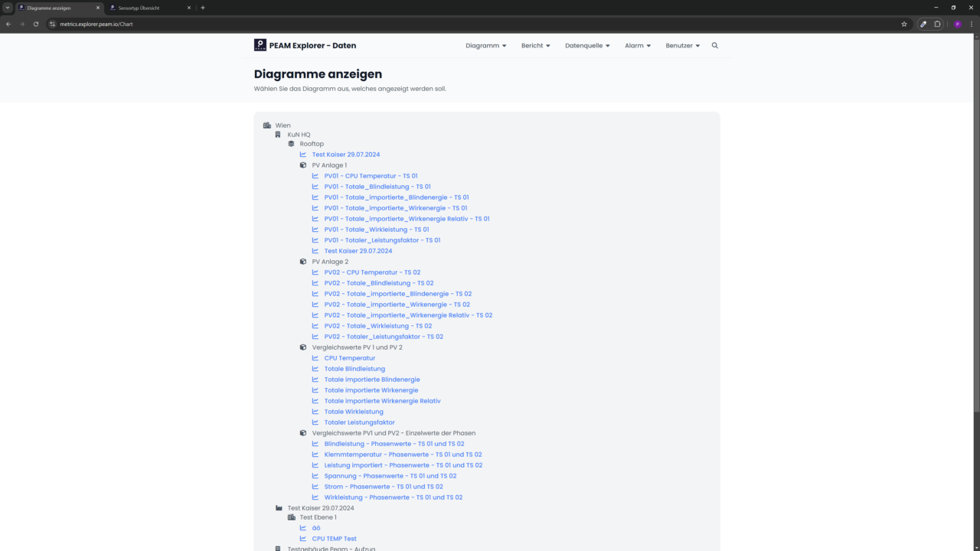
Task: Select the PV Anlage 2 tree node
Action: 330,262
